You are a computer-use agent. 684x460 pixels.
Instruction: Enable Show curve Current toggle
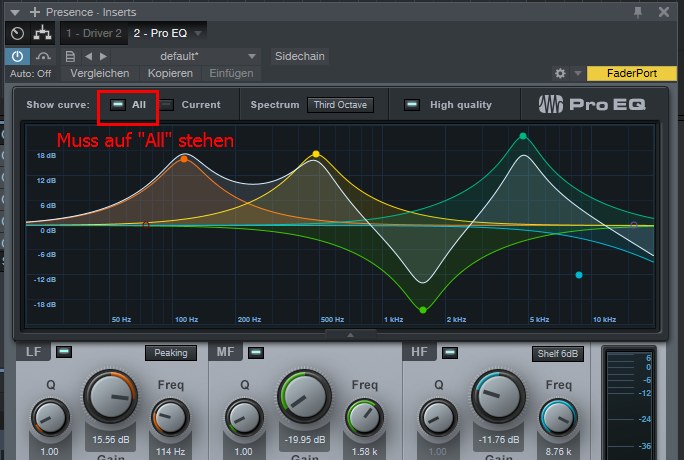pyautogui.click(x=166, y=105)
